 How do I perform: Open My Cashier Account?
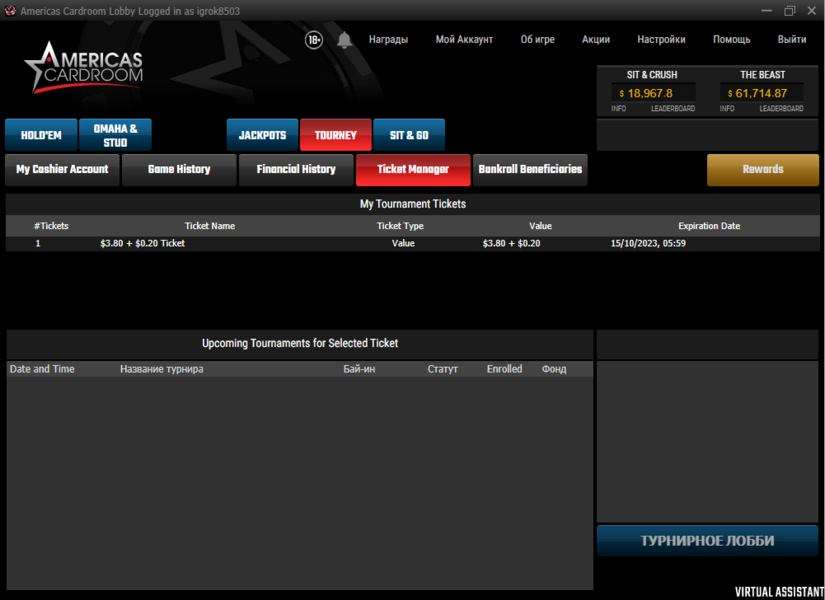click(x=62, y=170)
